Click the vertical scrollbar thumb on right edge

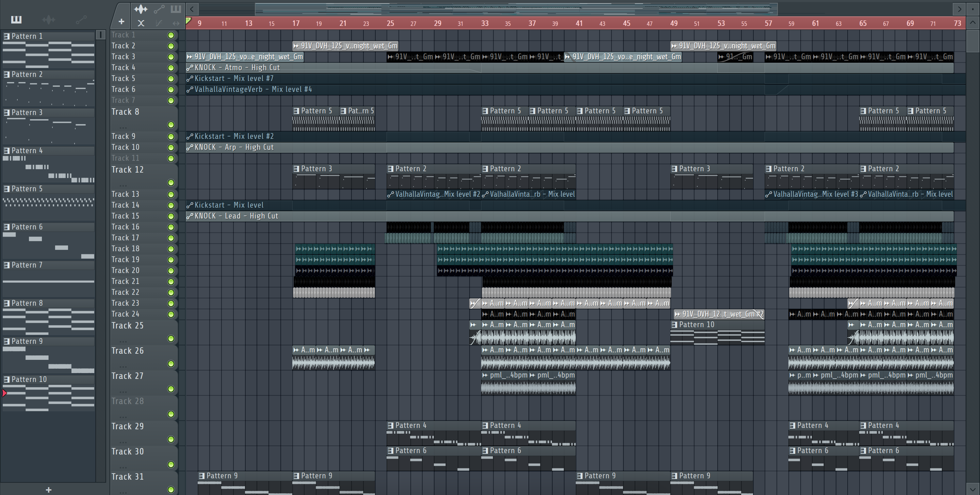click(973, 41)
